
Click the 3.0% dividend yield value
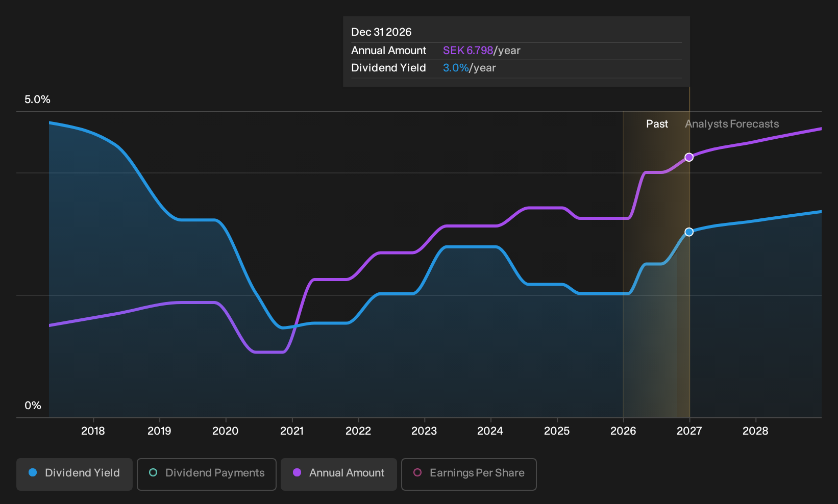tap(456, 68)
